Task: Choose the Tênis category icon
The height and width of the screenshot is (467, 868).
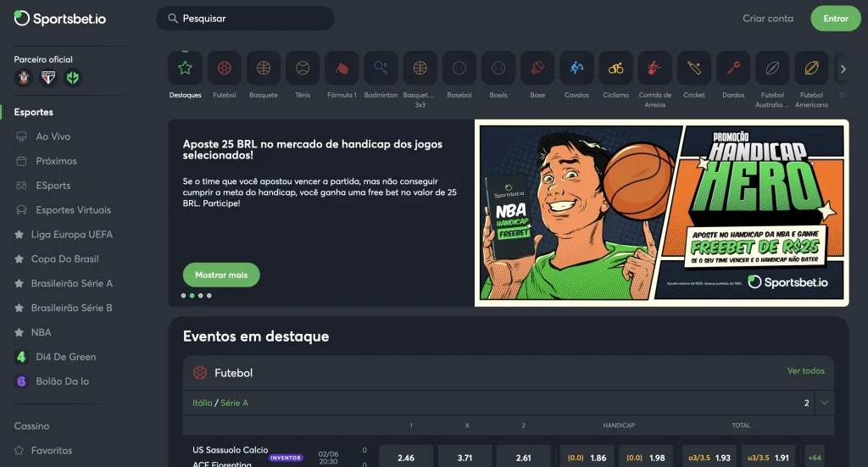Action: click(303, 69)
